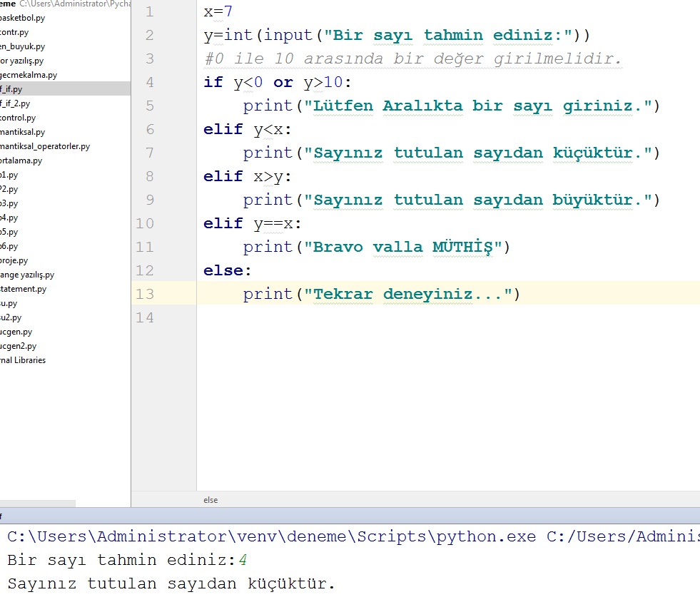The image size is (700, 607).
Task: Click the 'elif y==x:' line
Action: pyautogui.click(x=252, y=223)
